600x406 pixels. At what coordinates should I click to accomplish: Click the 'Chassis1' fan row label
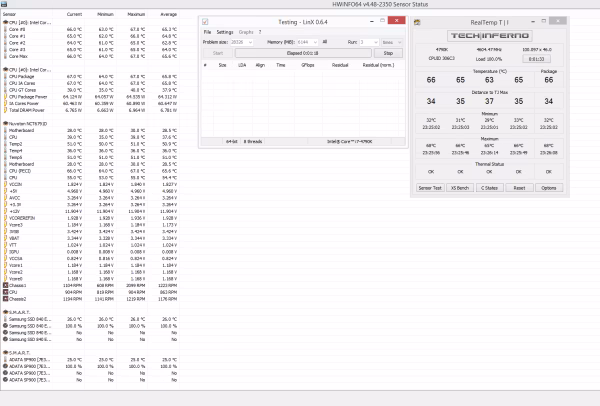[x=18, y=285]
